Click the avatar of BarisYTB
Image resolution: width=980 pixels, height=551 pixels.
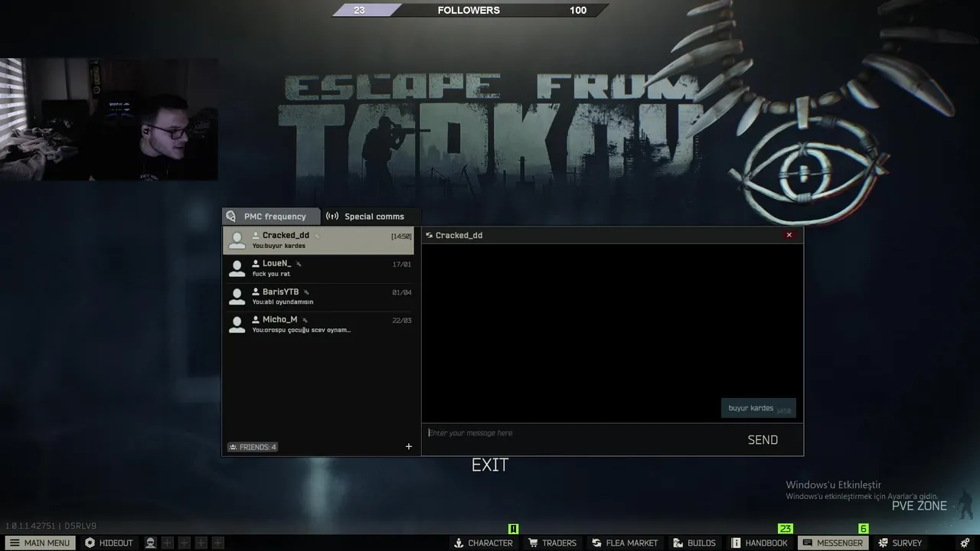tap(237, 297)
